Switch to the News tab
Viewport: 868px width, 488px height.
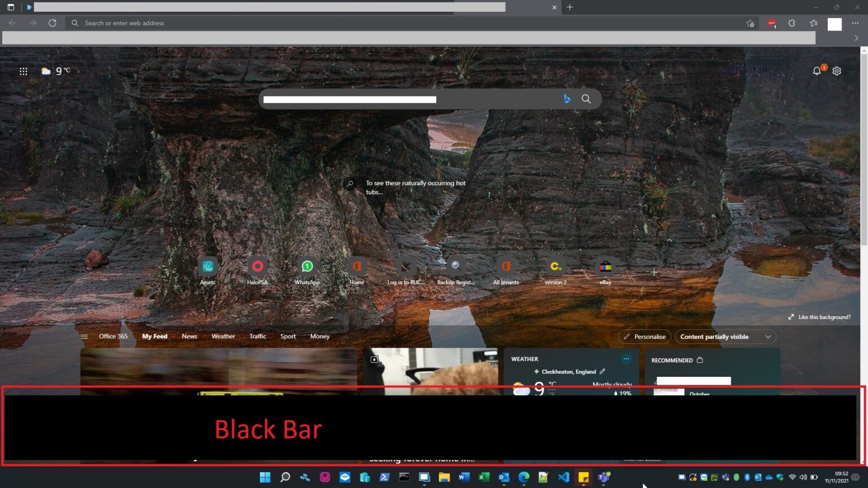pos(189,336)
